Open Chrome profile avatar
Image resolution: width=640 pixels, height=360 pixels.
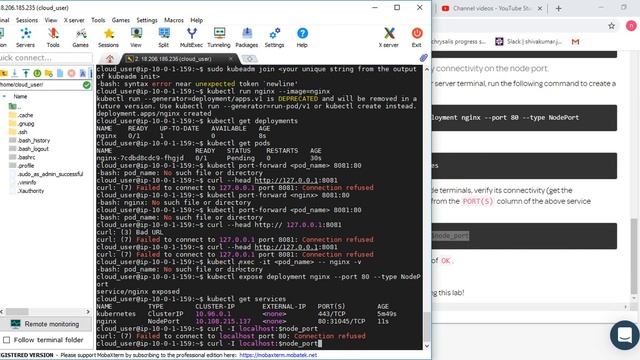tap(631, 26)
